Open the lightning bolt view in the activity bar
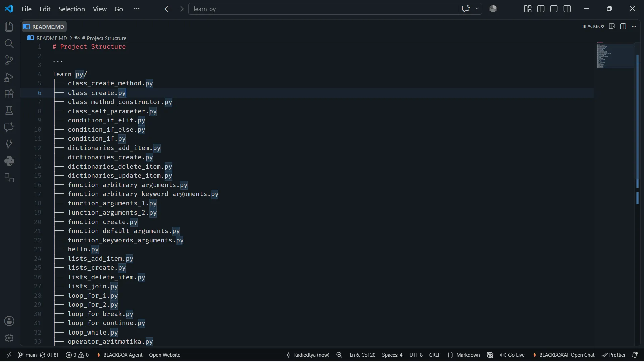 [x=9, y=144]
